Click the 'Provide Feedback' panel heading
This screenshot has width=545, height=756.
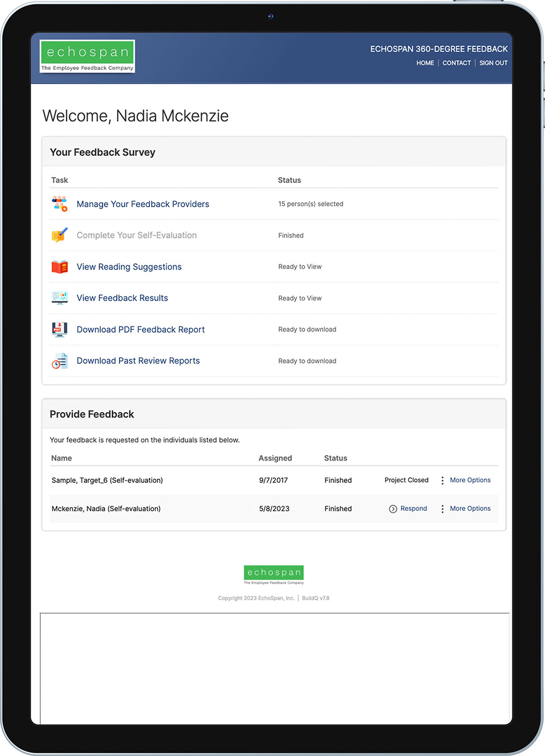click(92, 414)
